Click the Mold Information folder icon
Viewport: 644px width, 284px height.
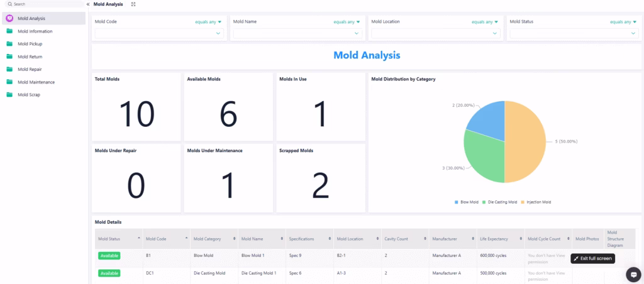pos(9,31)
